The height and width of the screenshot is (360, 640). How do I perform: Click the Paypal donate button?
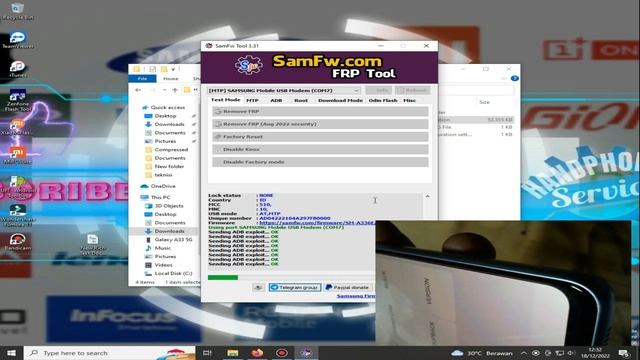point(348,287)
